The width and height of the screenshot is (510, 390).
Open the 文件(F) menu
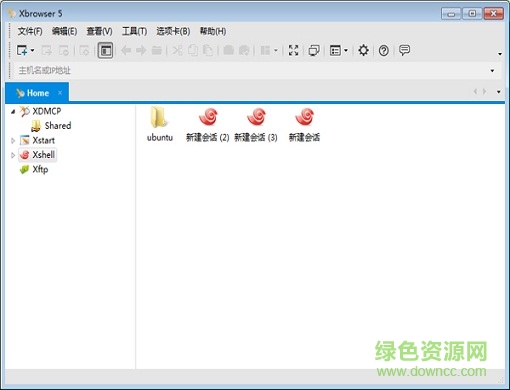pyautogui.click(x=30, y=31)
